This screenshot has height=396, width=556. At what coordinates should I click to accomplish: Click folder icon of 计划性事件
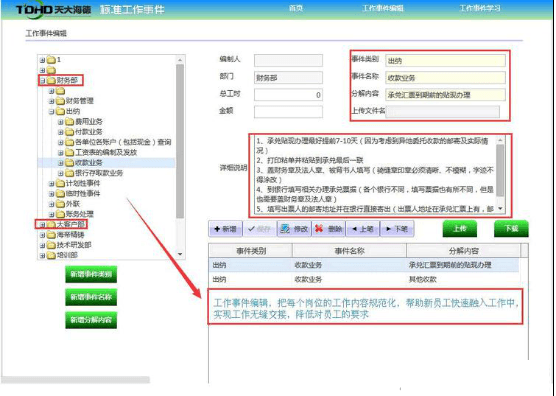pos(61,183)
